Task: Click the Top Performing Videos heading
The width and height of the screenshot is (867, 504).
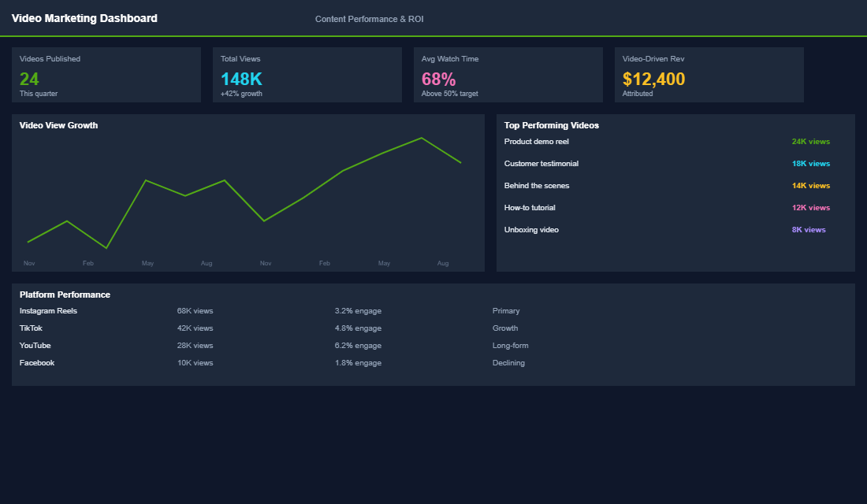Action: tap(551, 125)
